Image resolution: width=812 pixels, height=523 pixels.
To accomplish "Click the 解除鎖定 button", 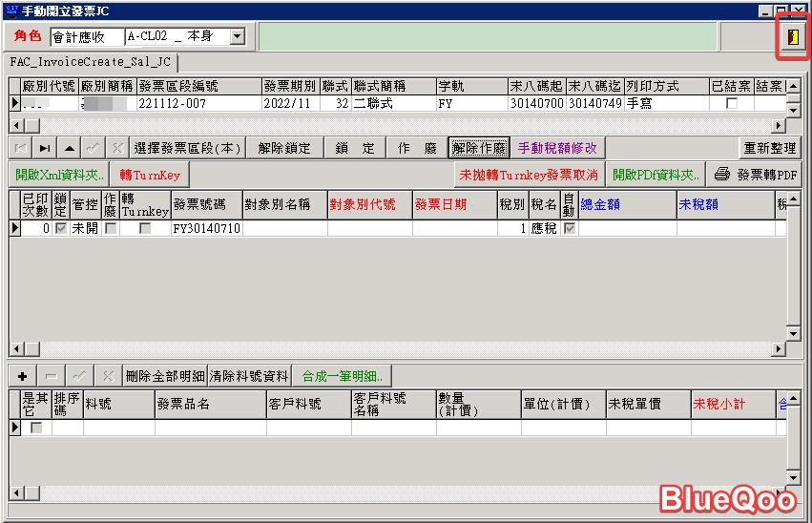I will tap(284, 148).
